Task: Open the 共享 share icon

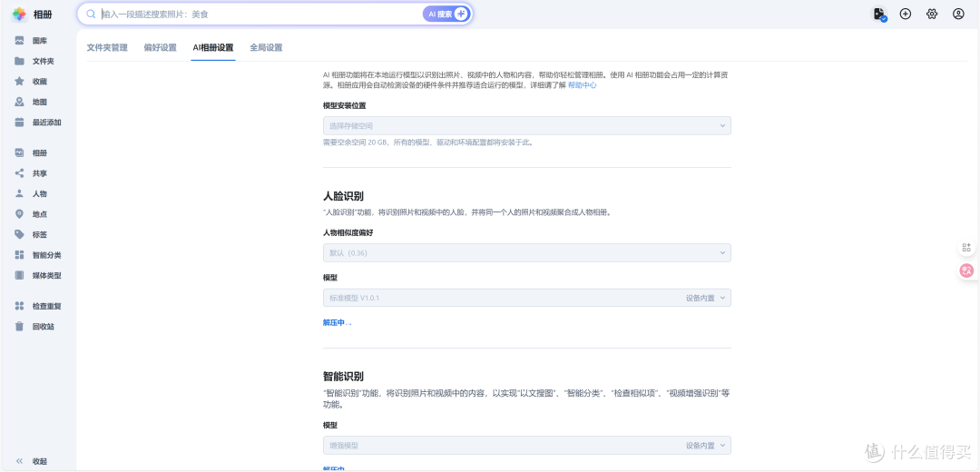Action: pyautogui.click(x=19, y=173)
